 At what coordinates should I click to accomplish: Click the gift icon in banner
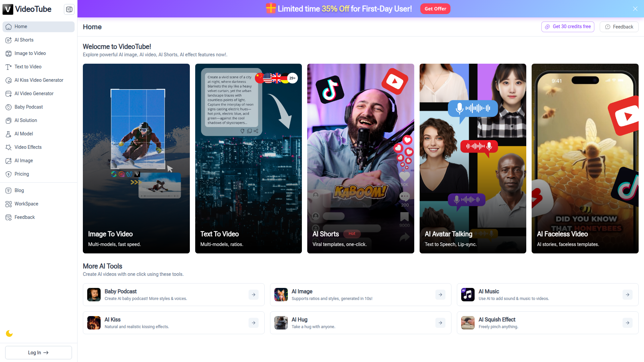271,8
